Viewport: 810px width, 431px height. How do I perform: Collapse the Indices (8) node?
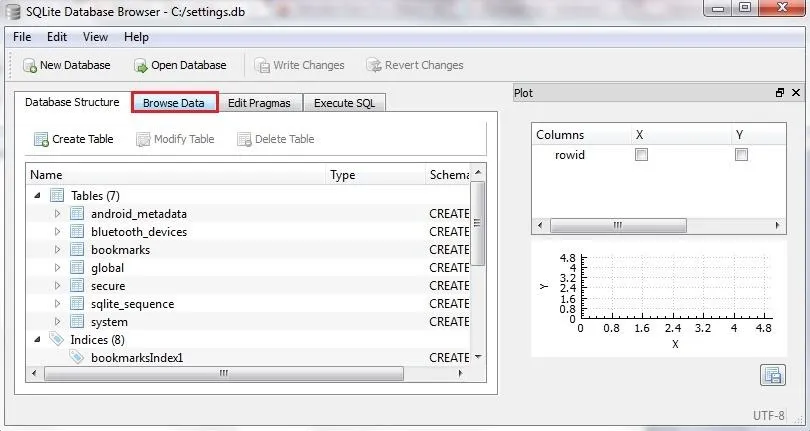click(x=37, y=340)
